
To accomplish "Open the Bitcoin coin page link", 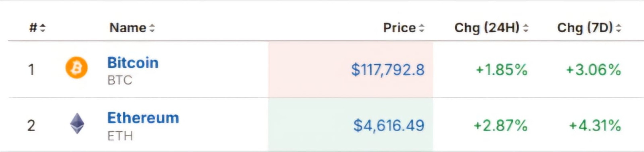I will coord(133,63).
